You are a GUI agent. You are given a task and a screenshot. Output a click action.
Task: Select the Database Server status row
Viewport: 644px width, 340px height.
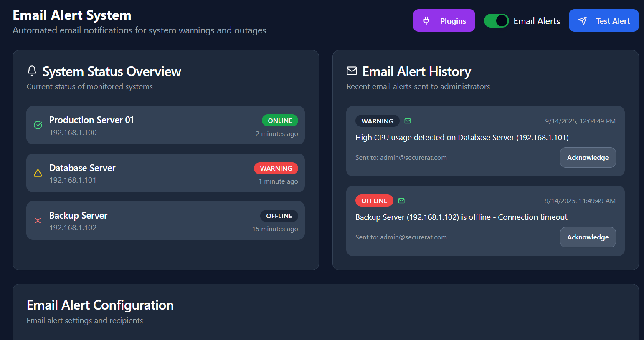[165, 173]
